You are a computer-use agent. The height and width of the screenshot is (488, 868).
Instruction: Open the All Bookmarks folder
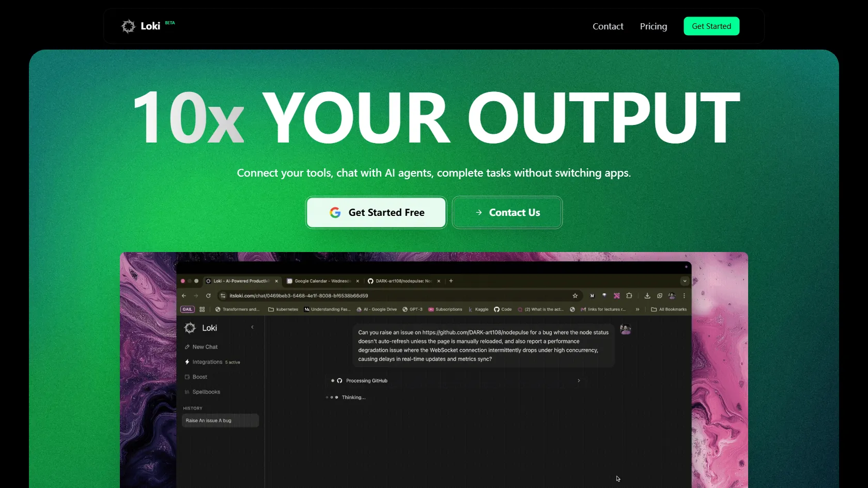click(x=669, y=309)
